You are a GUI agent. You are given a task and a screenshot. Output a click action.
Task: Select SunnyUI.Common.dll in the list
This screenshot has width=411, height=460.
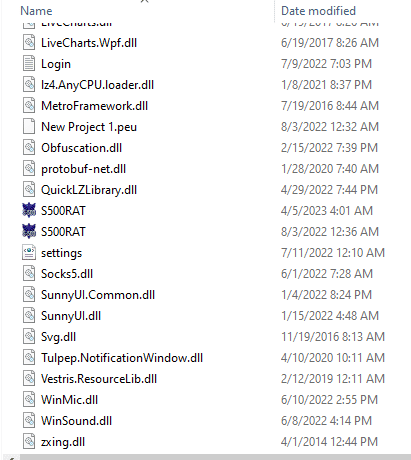pyautogui.click(x=98, y=295)
